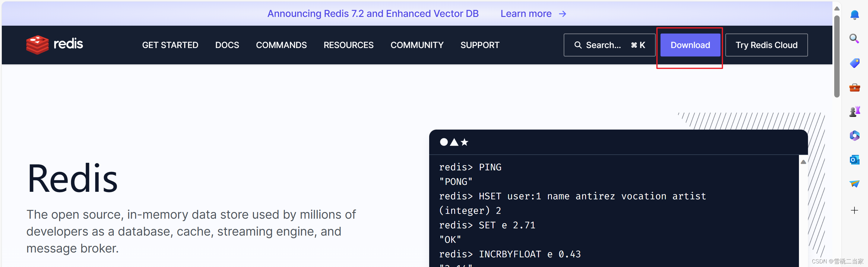Image resolution: width=868 pixels, height=267 pixels.
Task: Click the HSET user:1 command line
Action: point(572,196)
